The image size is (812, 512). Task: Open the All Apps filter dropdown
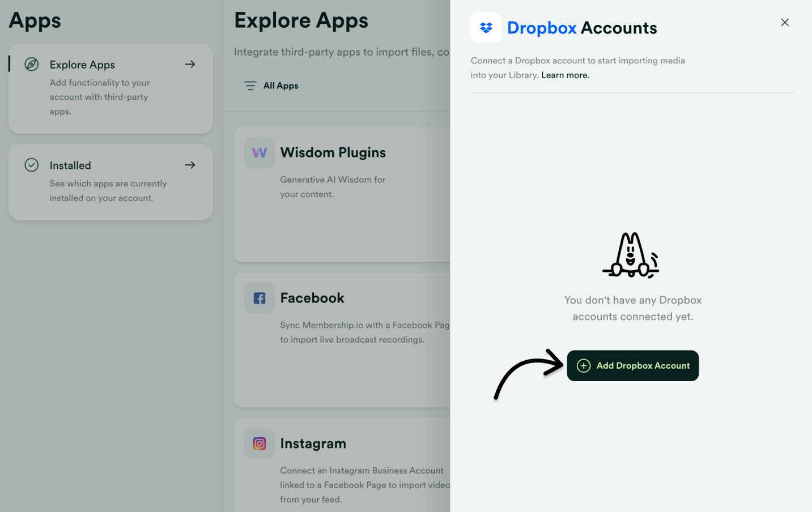tap(270, 86)
